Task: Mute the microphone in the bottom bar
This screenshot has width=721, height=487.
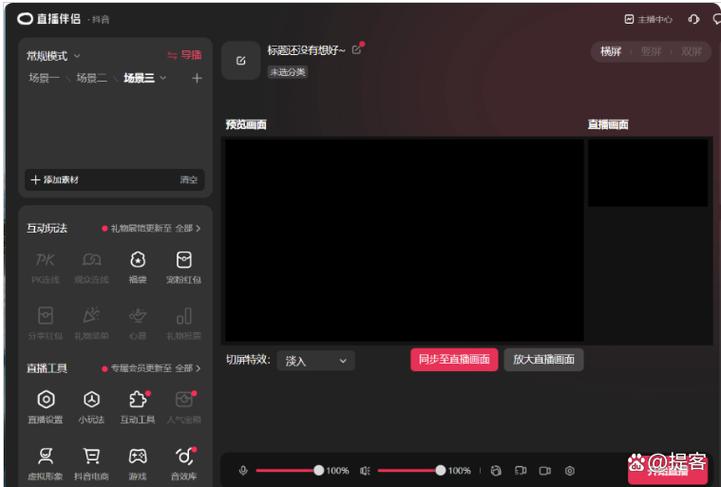Action: 243,470
